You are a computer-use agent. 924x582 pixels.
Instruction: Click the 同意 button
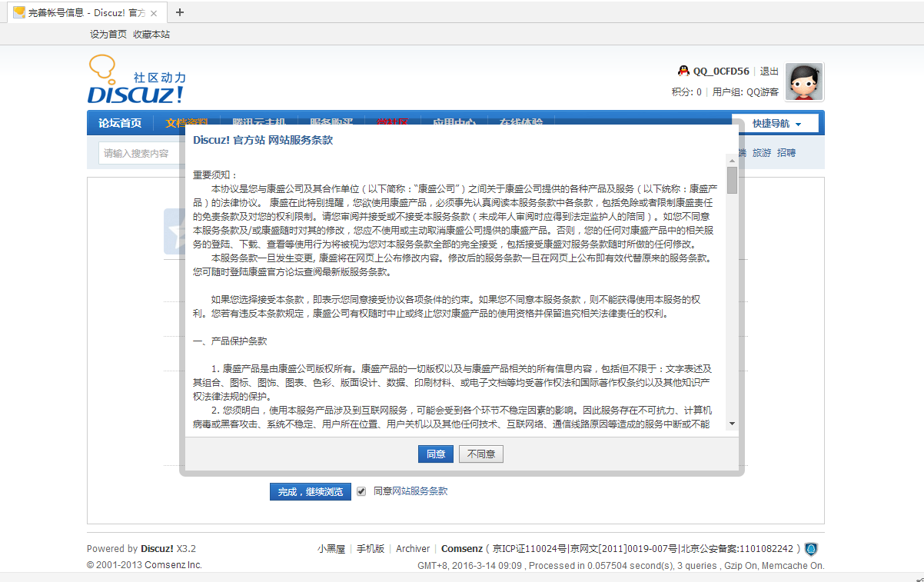[x=436, y=454]
